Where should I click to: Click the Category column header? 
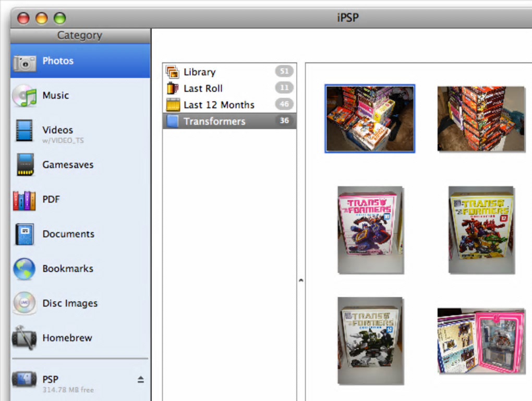pyautogui.click(x=80, y=35)
